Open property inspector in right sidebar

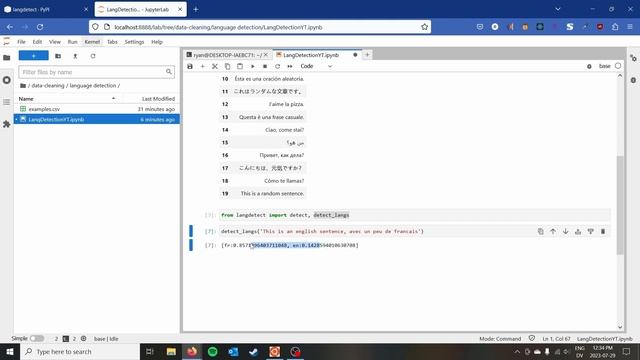[x=633, y=58]
